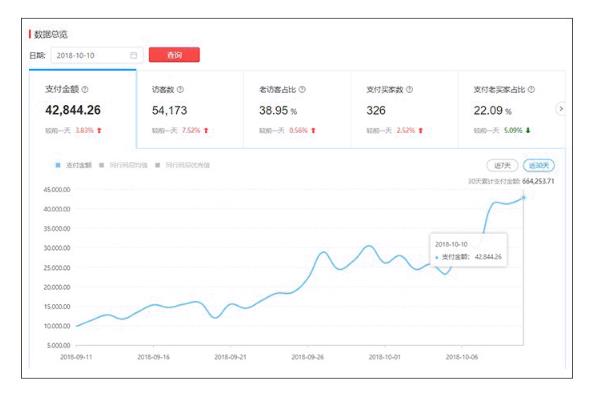Click the 2018-09-21 x-axis label

coord(230,357)
